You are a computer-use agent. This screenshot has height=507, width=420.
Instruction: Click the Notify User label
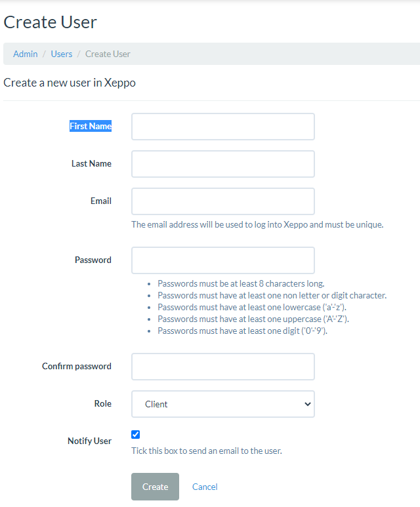pyautogui.click(x=89, y=441)
